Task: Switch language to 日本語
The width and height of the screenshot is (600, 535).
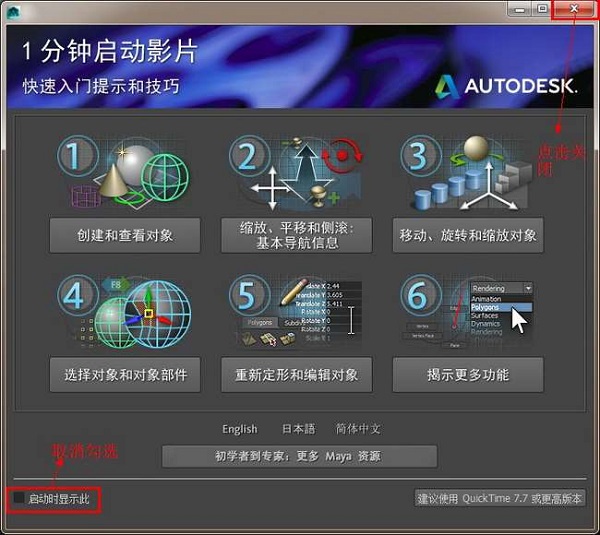Action: [298, 429]
